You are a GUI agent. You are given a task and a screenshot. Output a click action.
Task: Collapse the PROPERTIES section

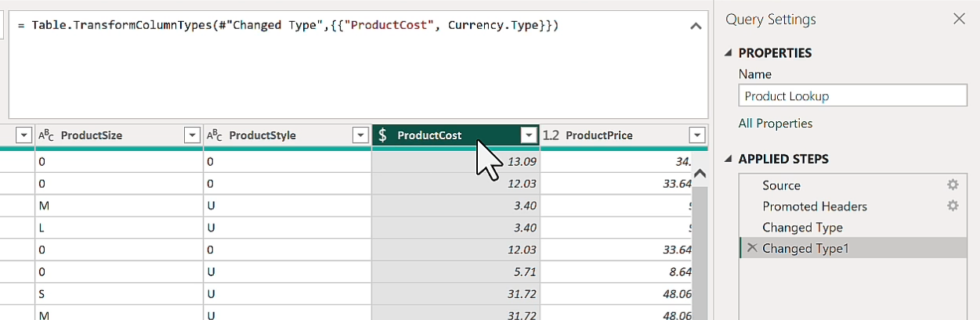(728, 53)
